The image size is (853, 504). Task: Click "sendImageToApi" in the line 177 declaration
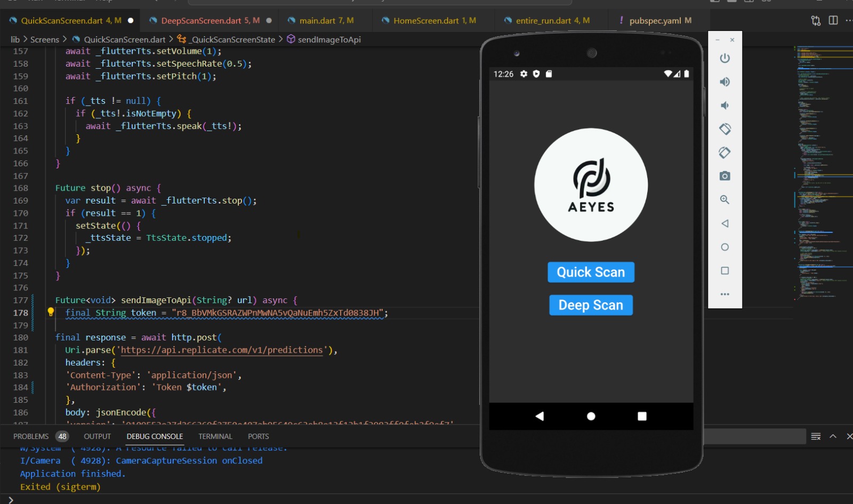click(156, 300)
